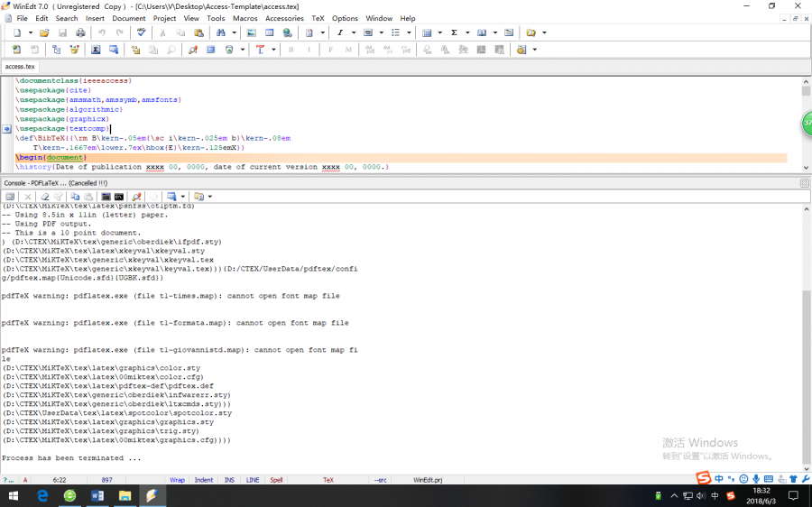The width and height of the screenshot is (812, 507).
Task: Click the spell check icon
Action: [141, 32]
